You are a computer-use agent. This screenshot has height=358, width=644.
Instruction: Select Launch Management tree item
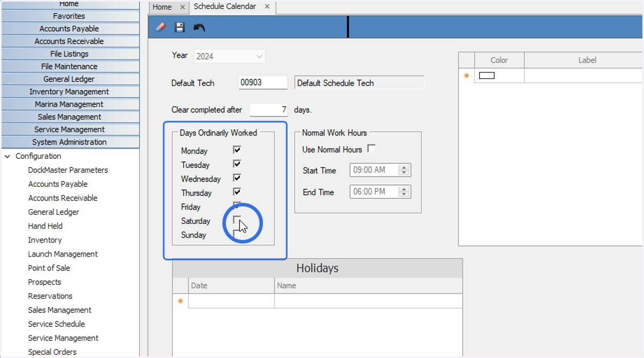point(63,254)
